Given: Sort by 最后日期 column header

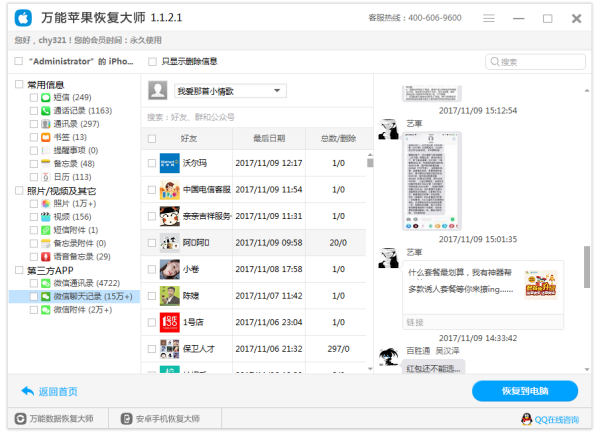Looking at the screenshot, I should [269, 139].
